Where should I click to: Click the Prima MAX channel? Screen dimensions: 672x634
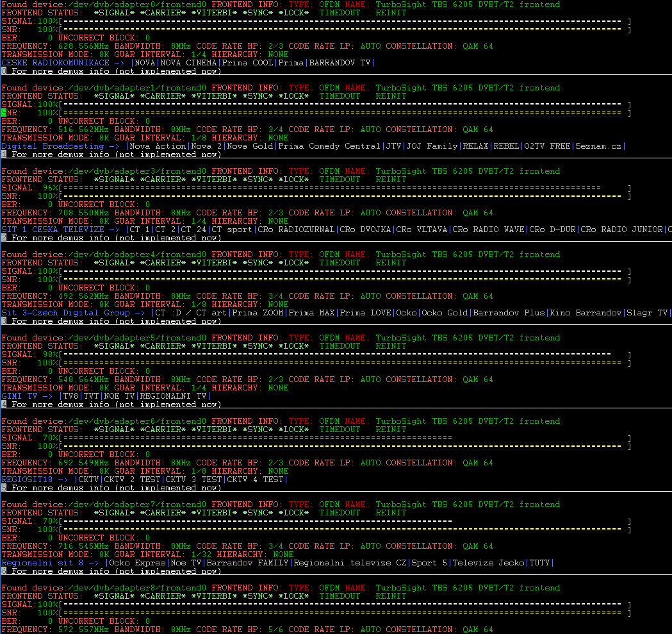point(311,313)
